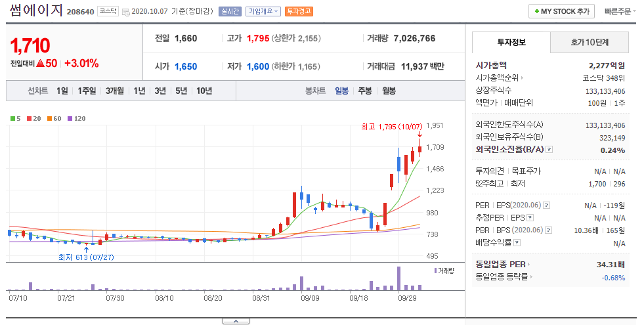Image resolution: width=644 pixels, height=325 pixels.
Task: Select the 3개월 line chart period
Action: click(x=115, y=91)
